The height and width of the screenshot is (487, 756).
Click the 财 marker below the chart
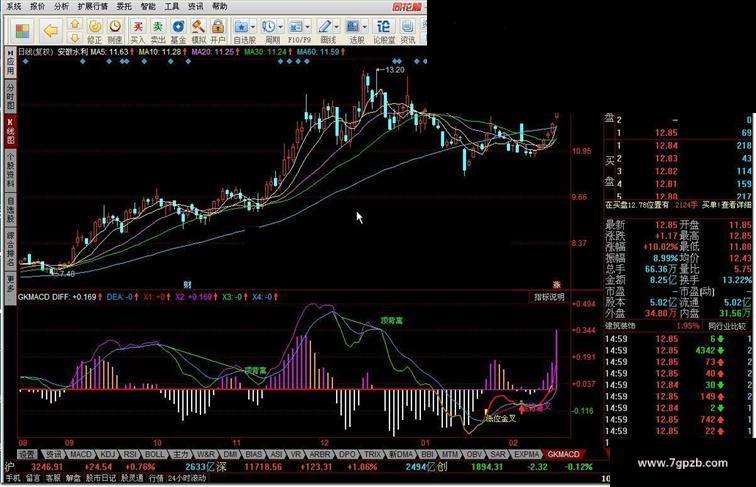(188, 284)
